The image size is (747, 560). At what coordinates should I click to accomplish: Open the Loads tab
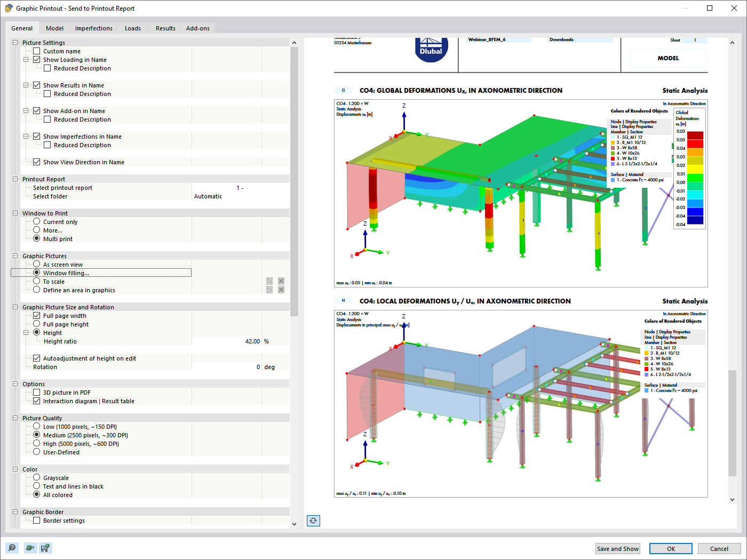(133, 28)
